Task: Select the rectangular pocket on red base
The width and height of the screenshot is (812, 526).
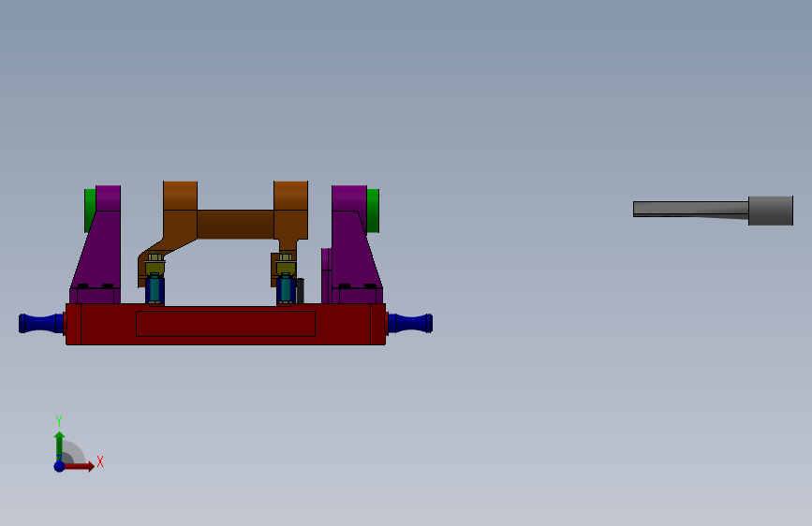Action: click(x=226, y=324)
